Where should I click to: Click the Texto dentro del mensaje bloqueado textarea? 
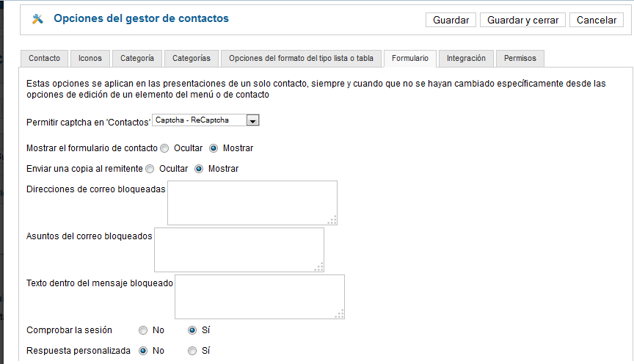tap(260, 297)
